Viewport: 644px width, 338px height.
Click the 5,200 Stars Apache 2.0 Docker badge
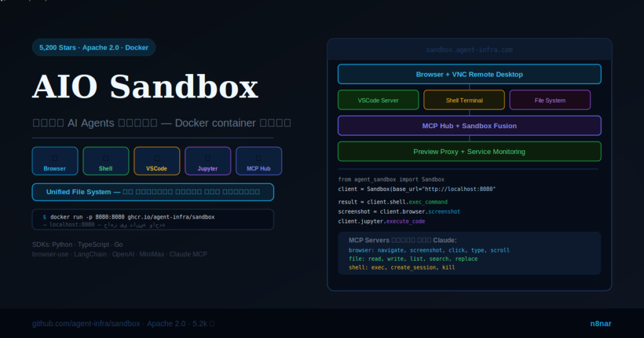coord(94,48)
